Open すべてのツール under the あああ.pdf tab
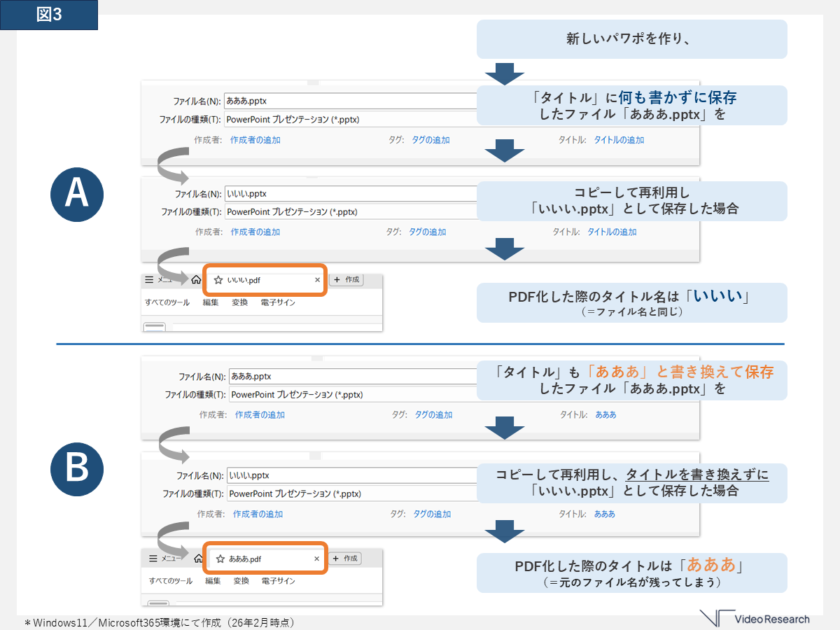Screen dimensions: 840x630 point(171,581)
